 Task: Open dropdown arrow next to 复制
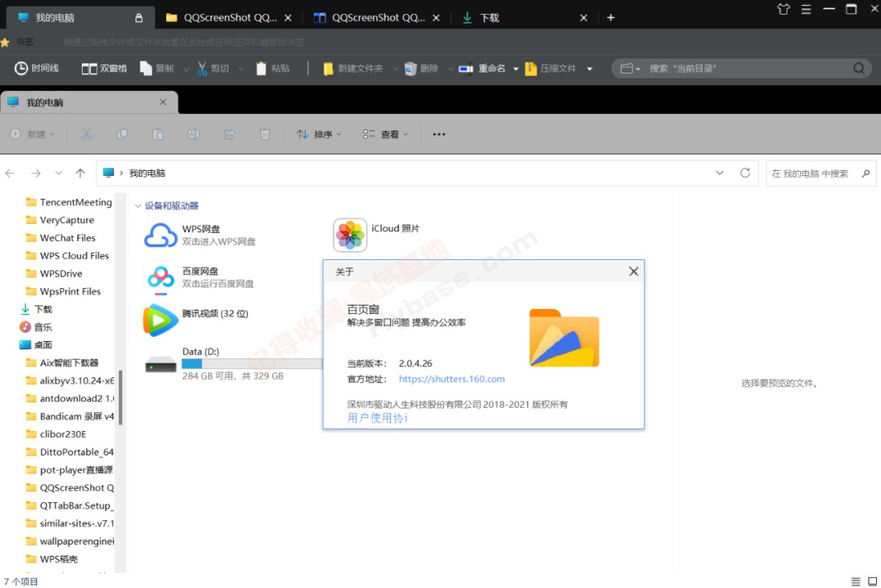[x=185, y=69]
